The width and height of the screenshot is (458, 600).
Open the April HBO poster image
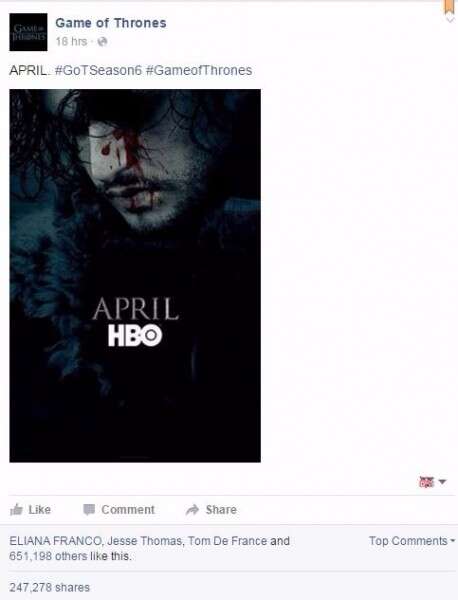[135, 276]
